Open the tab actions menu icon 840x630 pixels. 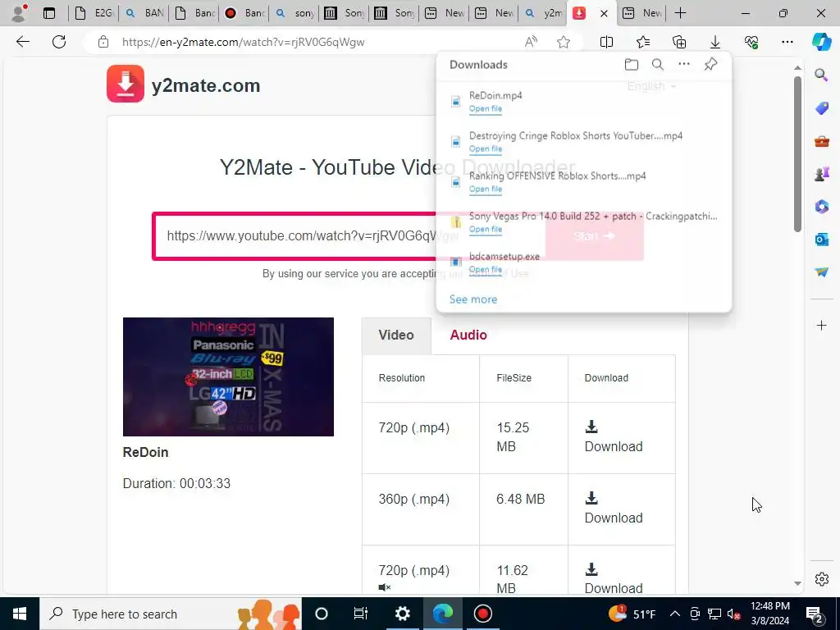click(49, 13)
